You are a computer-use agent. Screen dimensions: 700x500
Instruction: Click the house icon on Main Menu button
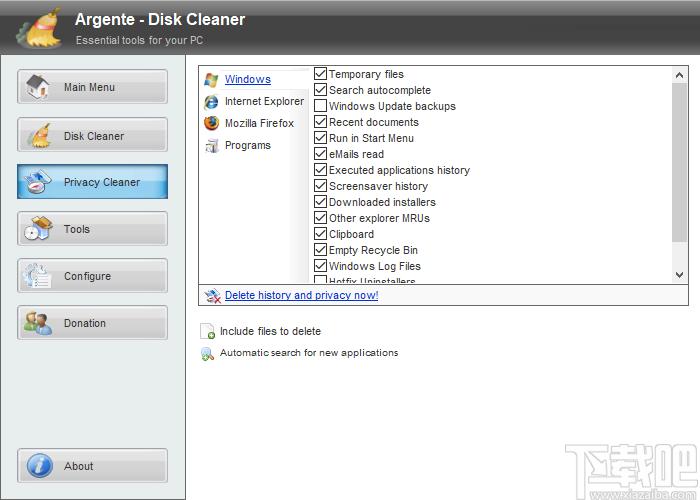pos(38,87)
